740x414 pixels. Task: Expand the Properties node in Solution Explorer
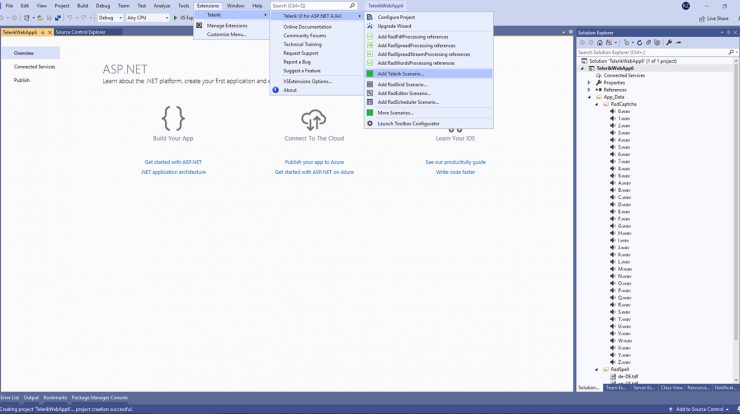(x=589, y=83)
